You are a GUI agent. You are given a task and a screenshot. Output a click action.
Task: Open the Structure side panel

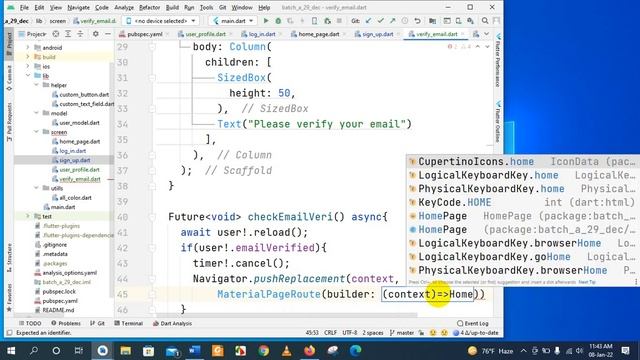pos(9,258)
